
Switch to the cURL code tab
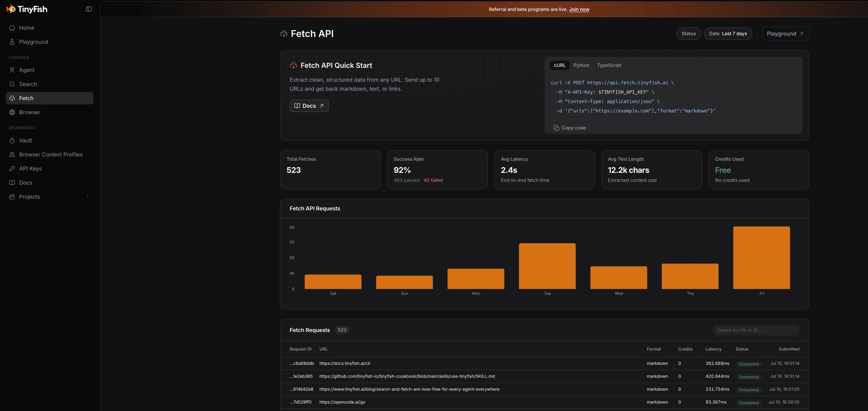tap(559, 65)
